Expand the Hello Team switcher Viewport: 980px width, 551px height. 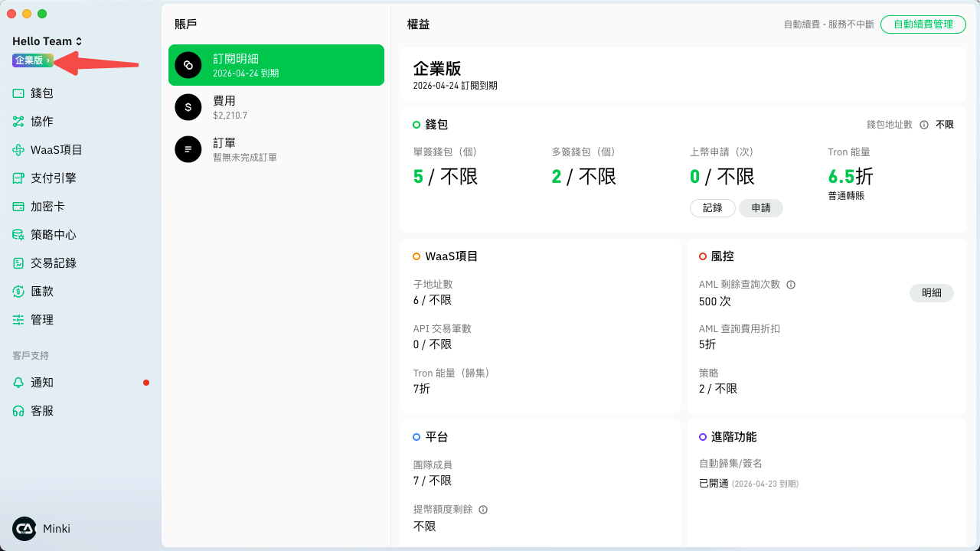coord(47,41)
